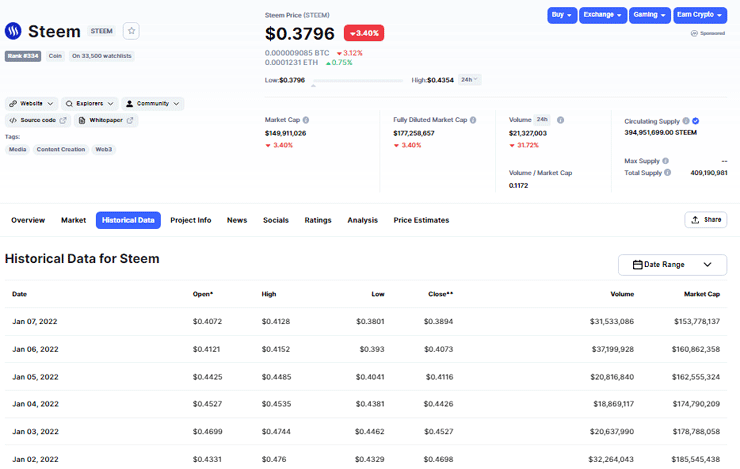Screen dimensions: 740x469
Task: Click the low/high price range bar
Action: pos(358,81)
